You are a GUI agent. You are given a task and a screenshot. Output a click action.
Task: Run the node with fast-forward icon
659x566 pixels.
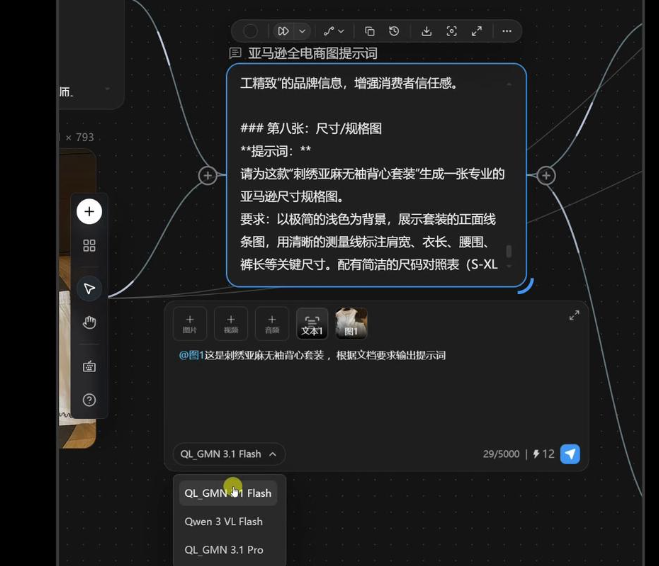tap(283, 31)
